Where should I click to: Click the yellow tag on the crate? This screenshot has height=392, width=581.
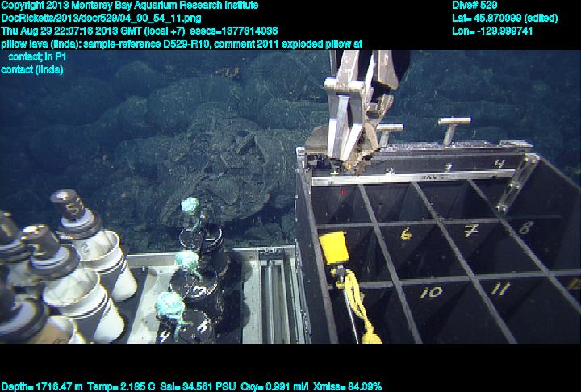point(333,248)
